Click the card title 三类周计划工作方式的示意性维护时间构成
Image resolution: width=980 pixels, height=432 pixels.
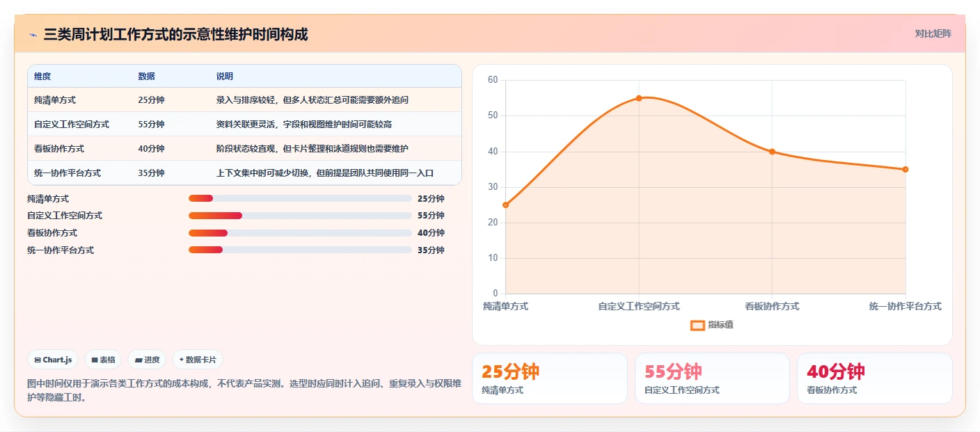click(175, 34)
